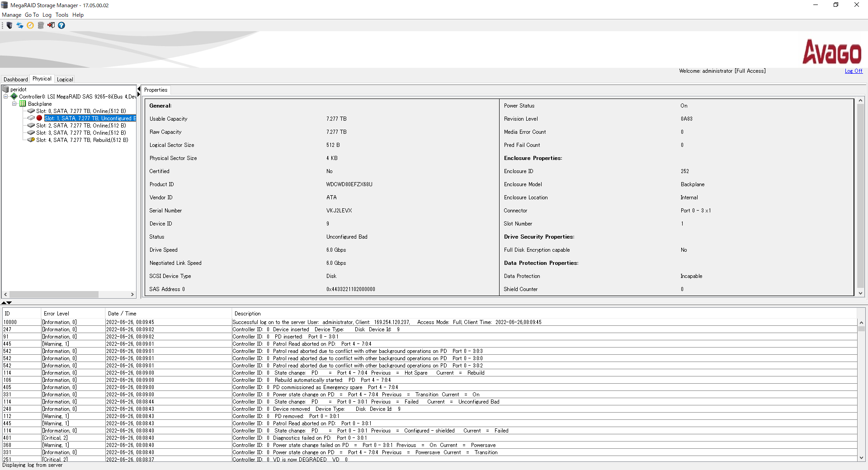Image resolution: width=868 pixels, height=470 pixels.
Task: Collapse left panel with left-pointing splitter arrow
Action: tap(139, 89)
